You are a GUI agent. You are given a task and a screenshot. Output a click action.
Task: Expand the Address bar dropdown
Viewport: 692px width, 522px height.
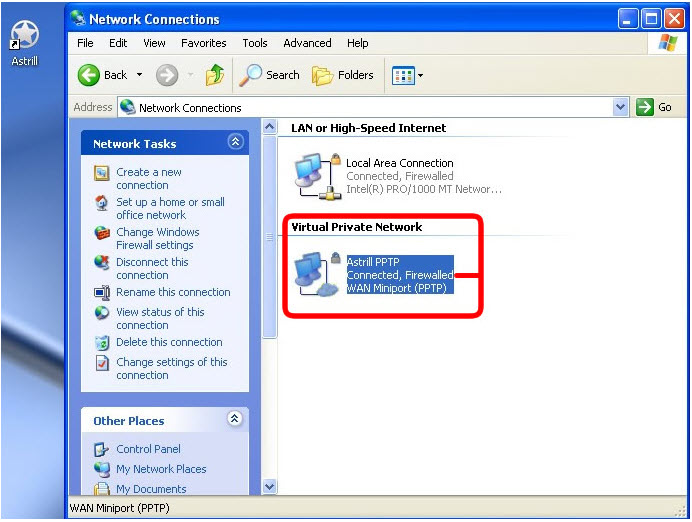(621, 107)
